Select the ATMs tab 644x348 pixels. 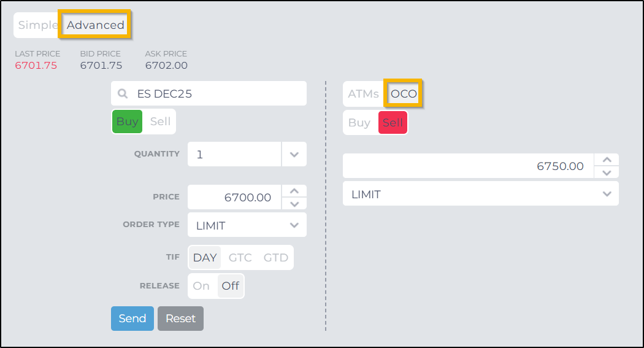[363, 95]
